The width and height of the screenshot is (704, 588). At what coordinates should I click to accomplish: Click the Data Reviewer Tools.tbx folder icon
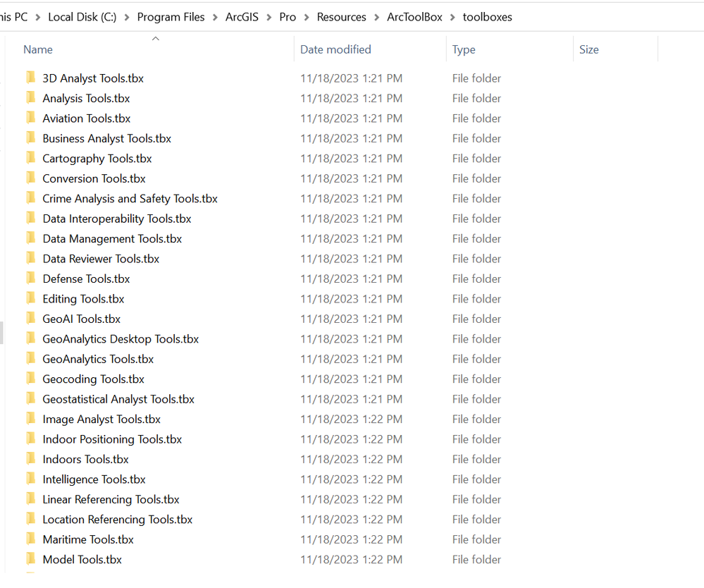tap(30, 258)
